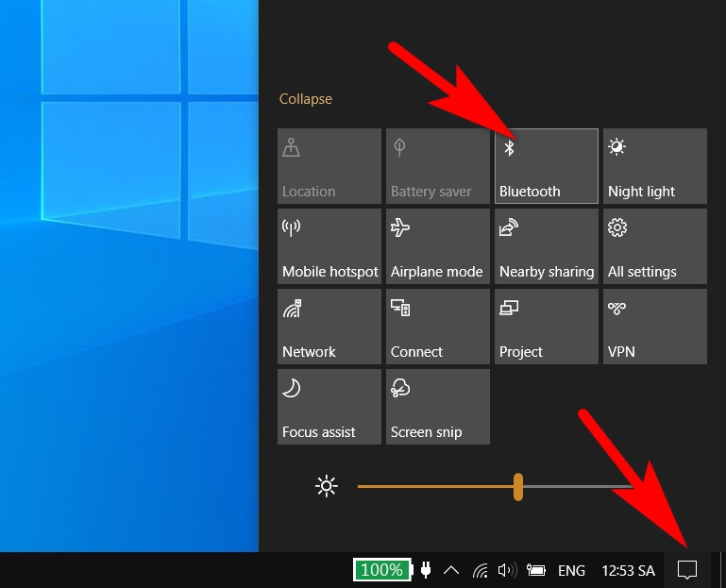Click the volume speaker tray icon
This screenshot has width=726, height=588.
pyautogui.click(x=507, y=570)
